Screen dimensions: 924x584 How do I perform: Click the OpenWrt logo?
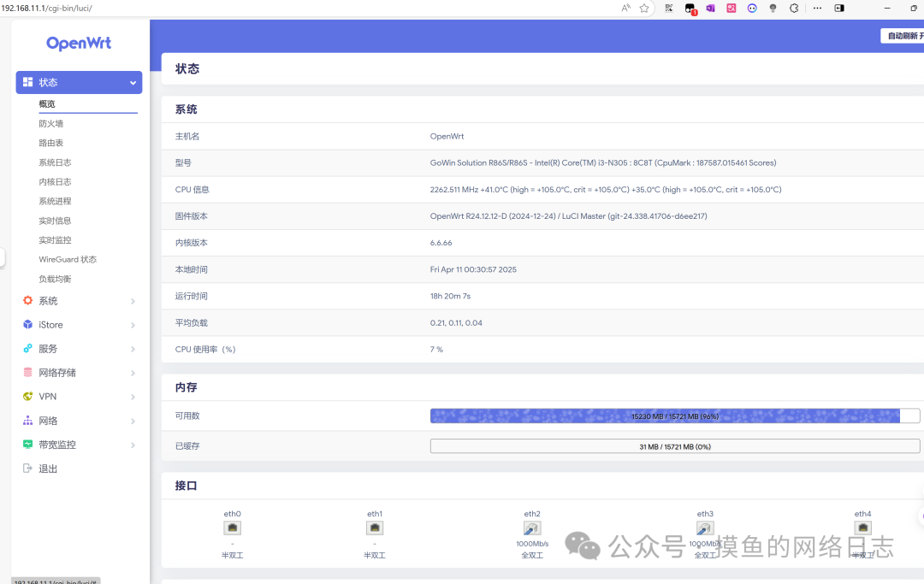point(79,44)
